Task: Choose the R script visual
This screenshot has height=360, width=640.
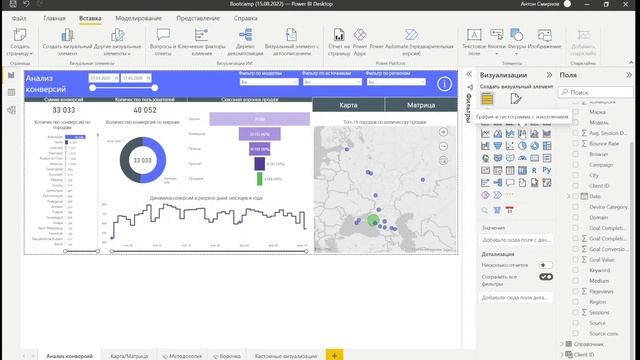Action: pyautogui.click(x=534, y=170)
